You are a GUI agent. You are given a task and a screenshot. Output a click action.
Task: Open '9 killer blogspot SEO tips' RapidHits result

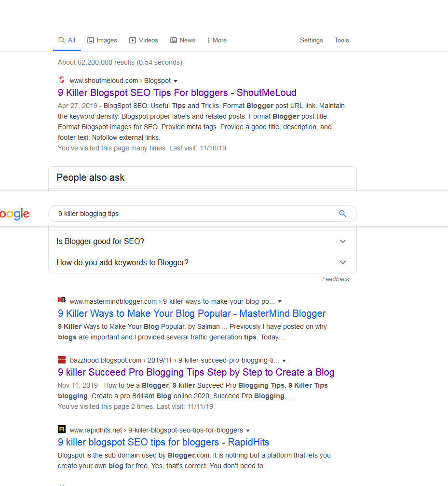click(x=163, y=442)
